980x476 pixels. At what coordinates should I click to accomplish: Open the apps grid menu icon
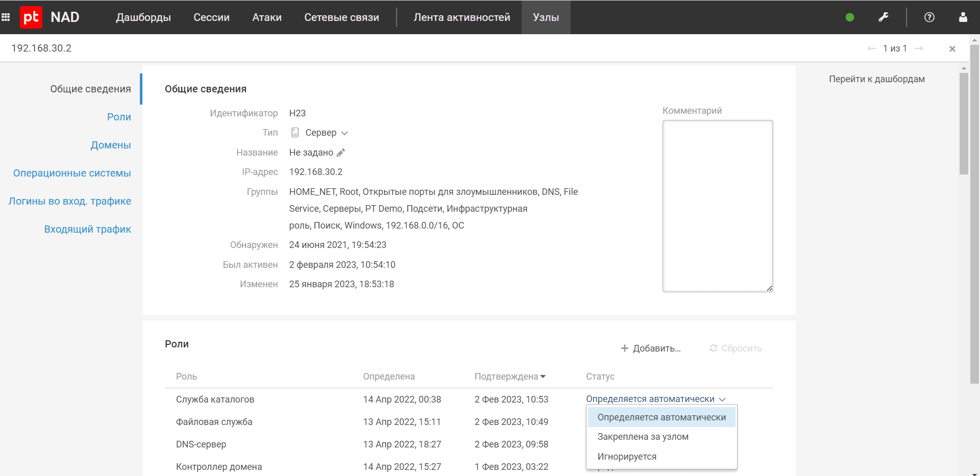click(x=6, y=17)
